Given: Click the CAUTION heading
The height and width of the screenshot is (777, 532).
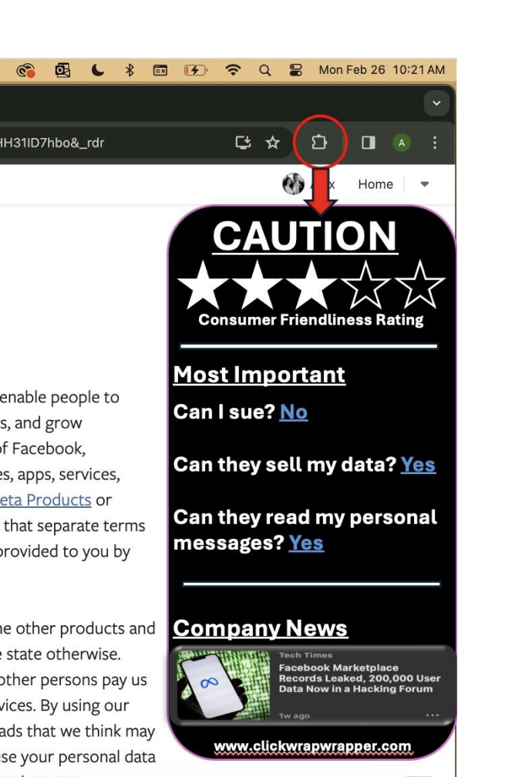Looking at the screenshot, I should point(305,236).
